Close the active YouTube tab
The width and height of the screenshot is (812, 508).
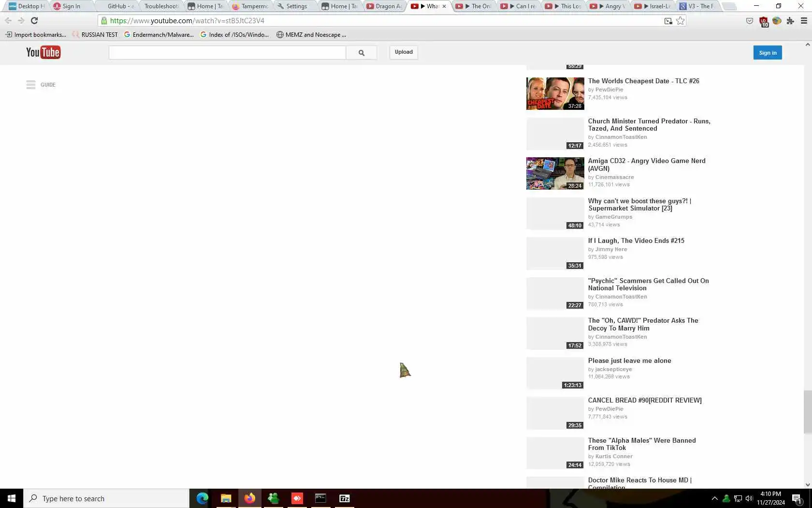click(444, 6)
